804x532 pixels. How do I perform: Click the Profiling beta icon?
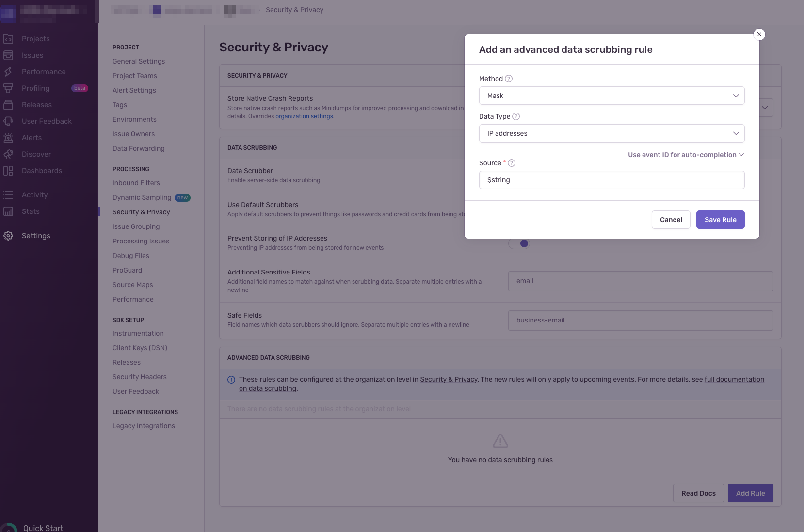pos(9,88)
